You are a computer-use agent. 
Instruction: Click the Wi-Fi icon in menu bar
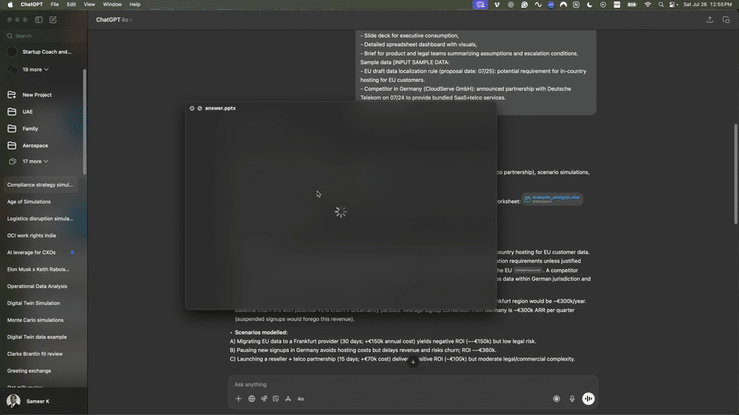click(648, 4)
